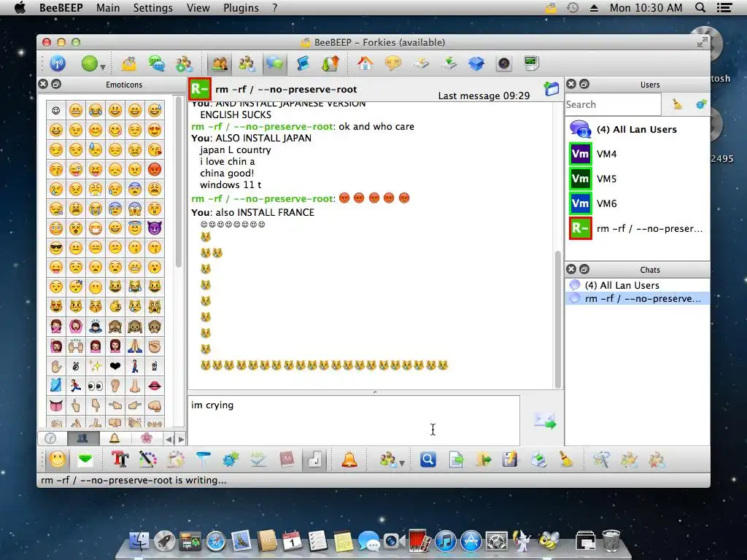
Task: Click the home icon in the toolbar
Action: coord(365,63)
